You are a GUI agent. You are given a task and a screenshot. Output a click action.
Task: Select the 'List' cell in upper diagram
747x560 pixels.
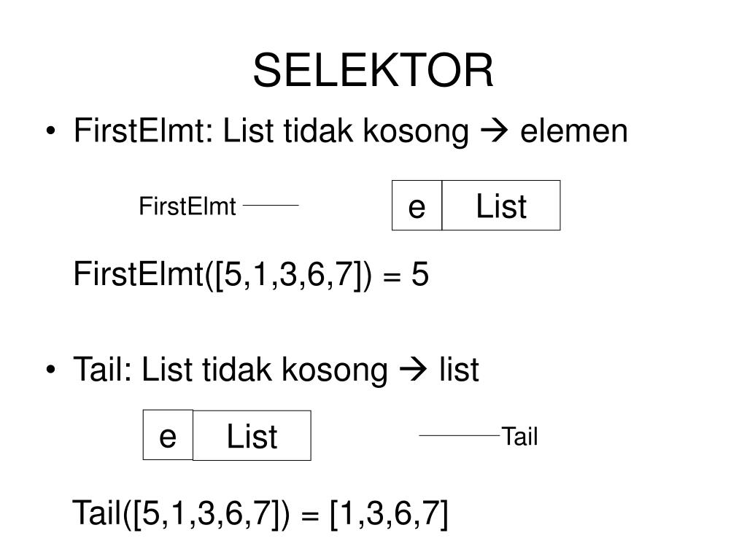(501, 205)
